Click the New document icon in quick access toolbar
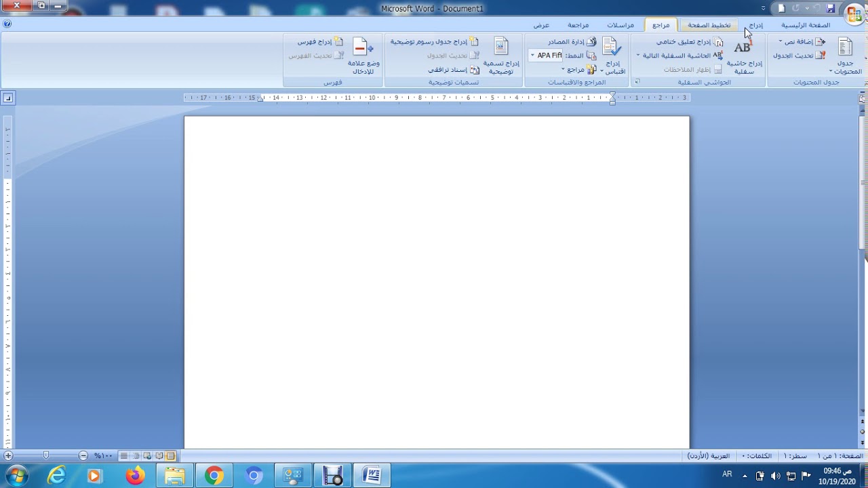The image size is (868, 488). click(x=781, y=8)
